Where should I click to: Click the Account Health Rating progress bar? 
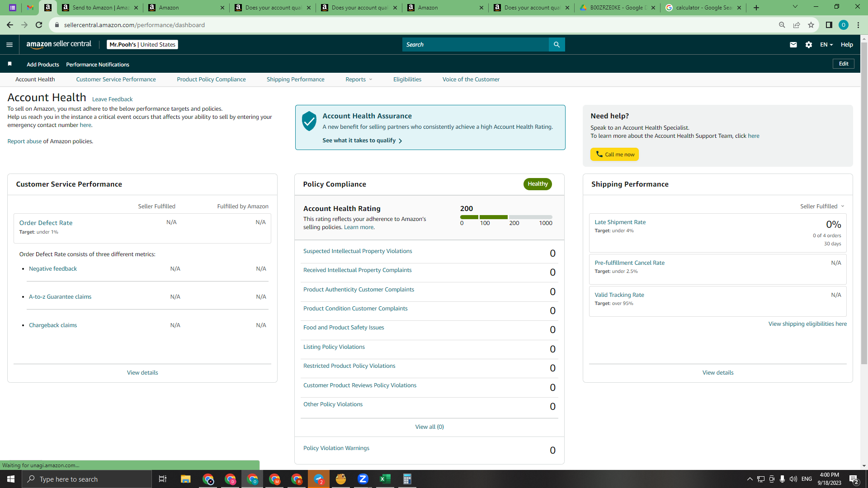[x=506, y=217]
